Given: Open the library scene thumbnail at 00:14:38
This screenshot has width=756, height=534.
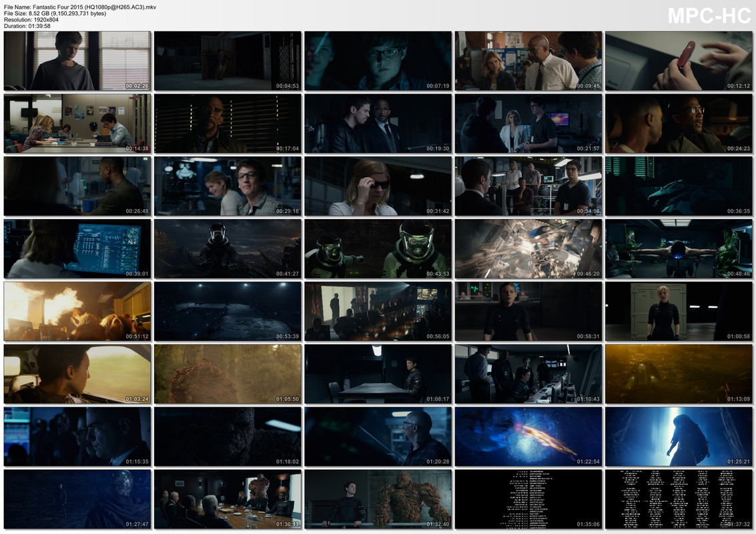Looking at the screenshot, I should (x=77, y=123).
